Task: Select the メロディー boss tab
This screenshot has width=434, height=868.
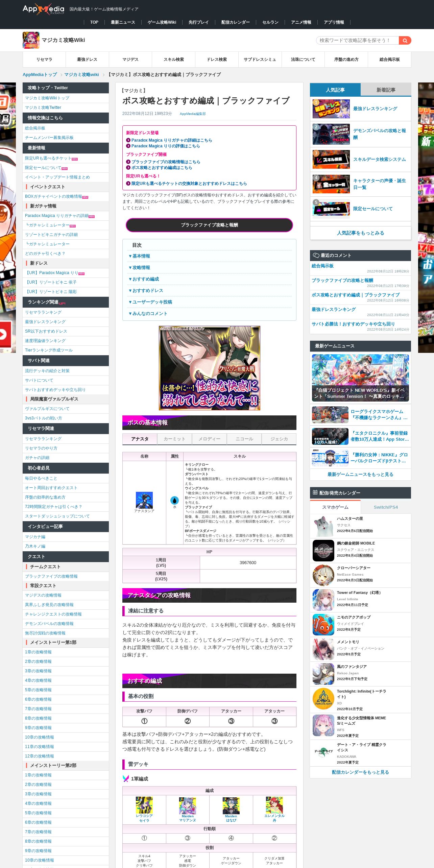Action: [210, 439]
